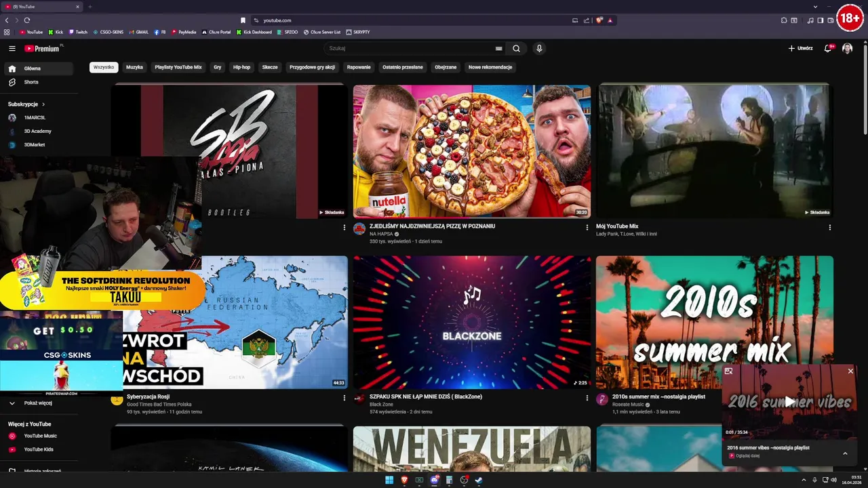Open Discord from the taskbar

[434, 480]
